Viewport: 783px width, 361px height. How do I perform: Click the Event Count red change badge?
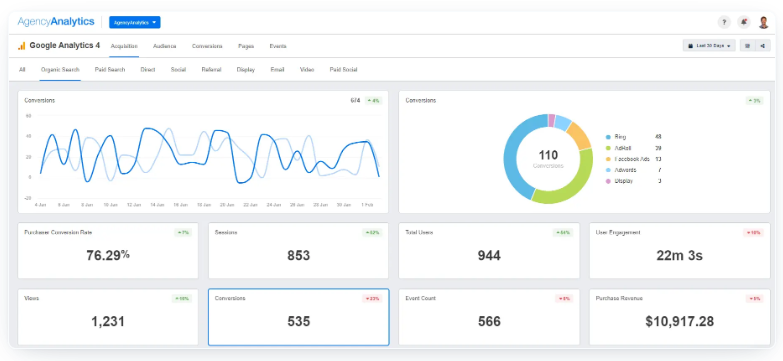tap(564, 299)
